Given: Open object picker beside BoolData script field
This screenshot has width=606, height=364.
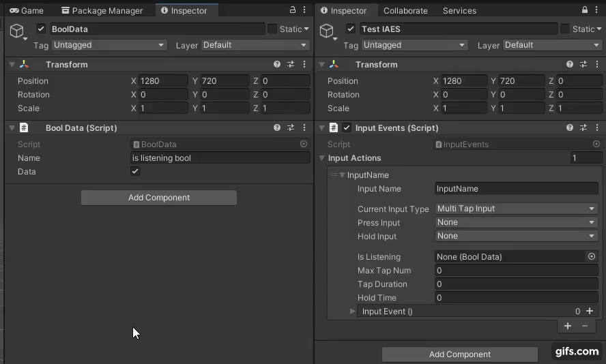Looking at the screenshot, I should 304,144.
